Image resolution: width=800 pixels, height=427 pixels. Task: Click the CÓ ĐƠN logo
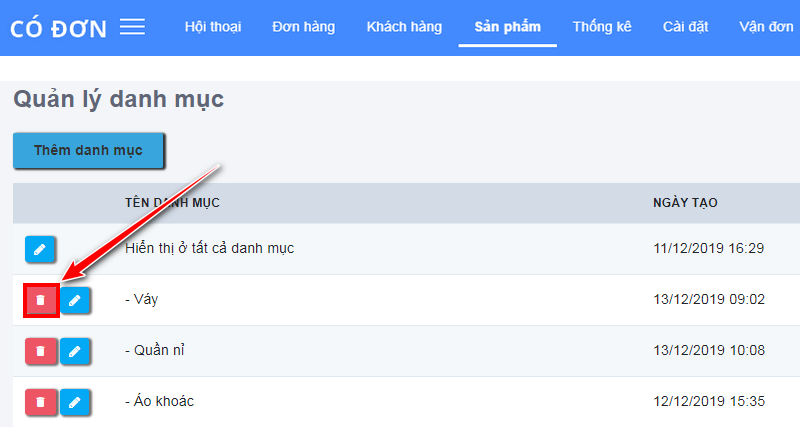58,29
